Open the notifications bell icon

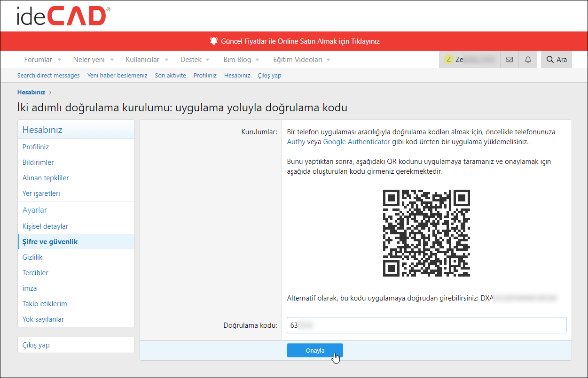528,60
